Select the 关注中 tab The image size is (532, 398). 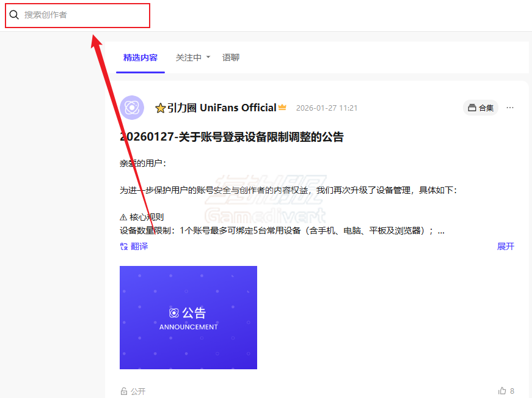pos(188,57)
